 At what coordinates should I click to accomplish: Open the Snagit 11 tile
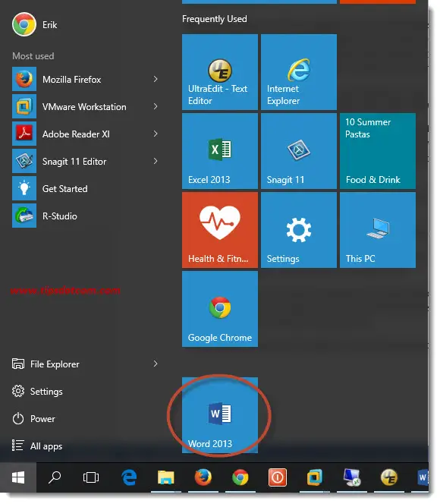299,151
